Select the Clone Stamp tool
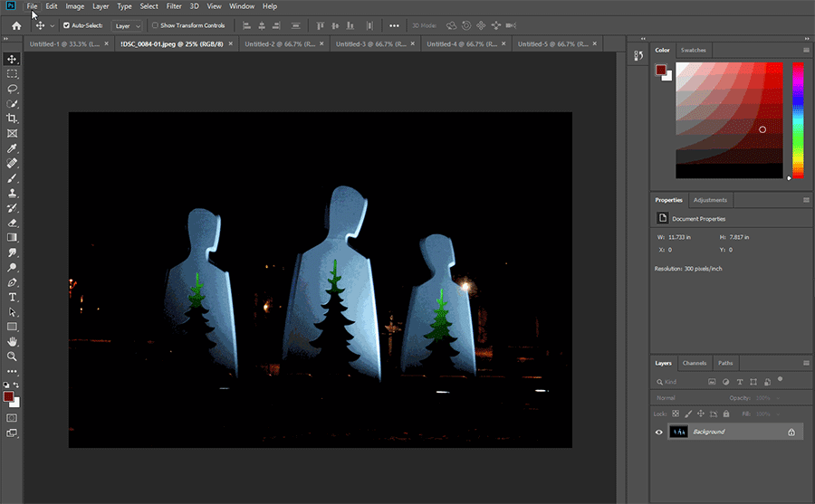The image size is (815, 504). tap(12, 194)
